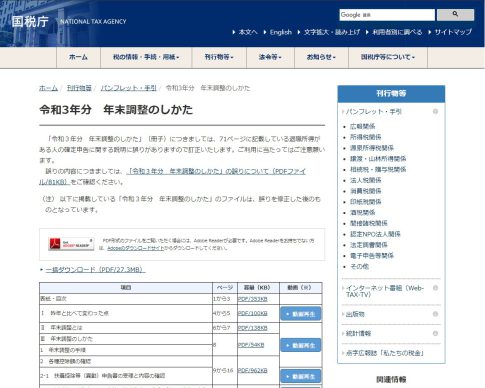The image size is (485, 388).
Task: Click the パンフレット・手引 breadcrumb link
Action: [x=128, y=88]
